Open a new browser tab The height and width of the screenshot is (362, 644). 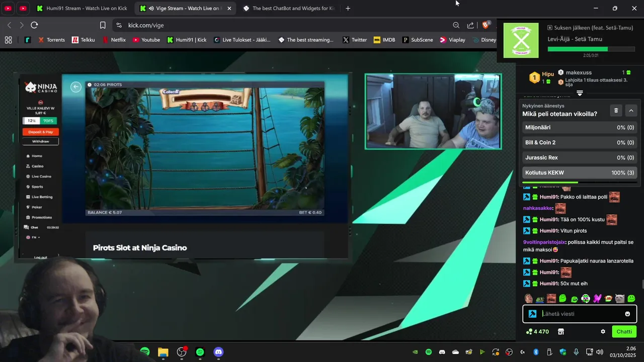click(348, 8)
